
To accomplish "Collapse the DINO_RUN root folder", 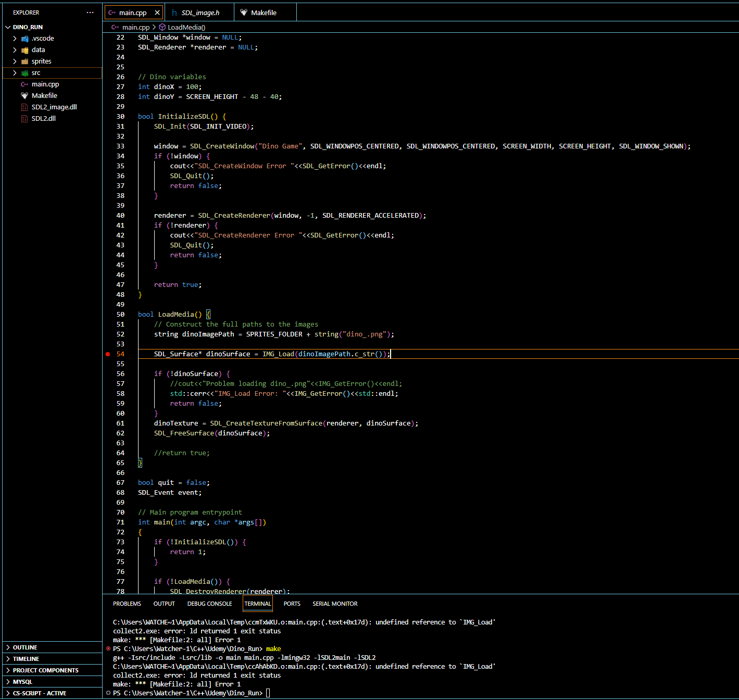I will pyautogui.click(x=8, y=27).
